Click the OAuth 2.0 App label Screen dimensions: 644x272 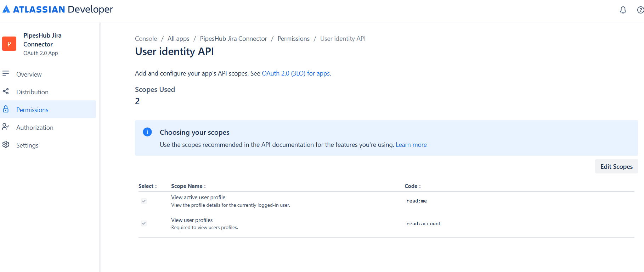41,53
